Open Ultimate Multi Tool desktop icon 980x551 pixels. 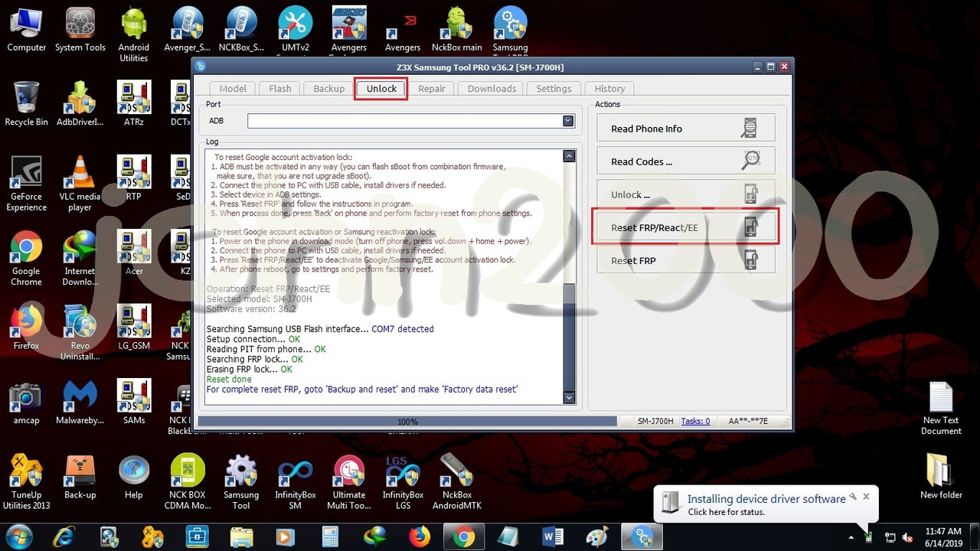pos(348,482)
